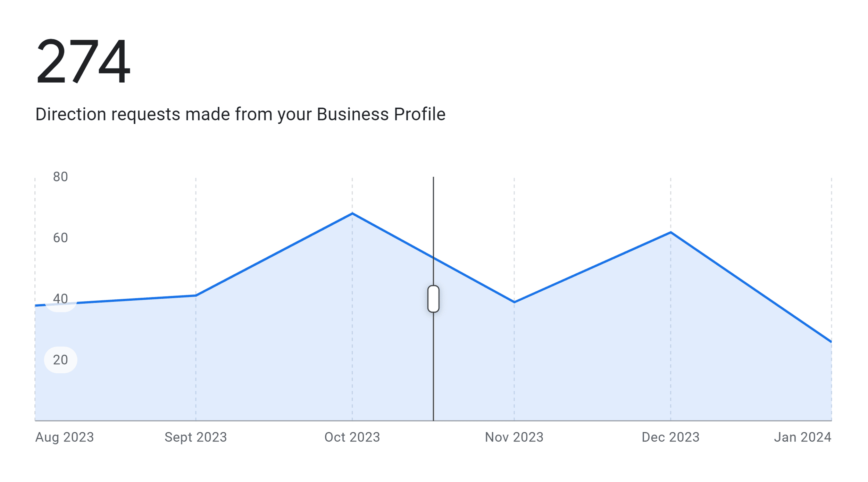Select the Sept 2023 axis label
Viewport: 868px width, 482px height.
tap(195, 437)
